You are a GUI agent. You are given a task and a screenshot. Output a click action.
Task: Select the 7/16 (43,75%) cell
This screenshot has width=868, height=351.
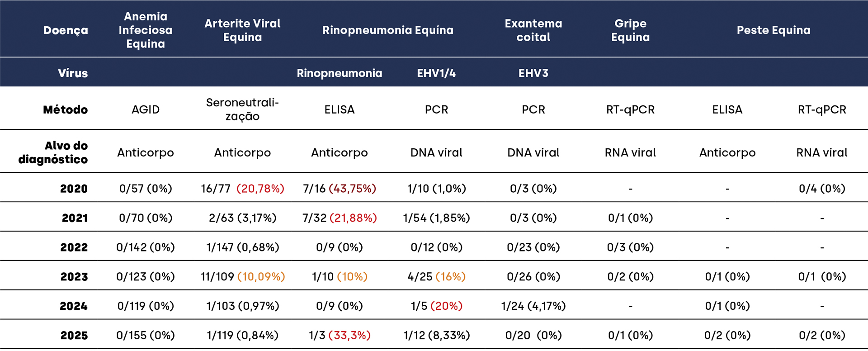point(340,189)
